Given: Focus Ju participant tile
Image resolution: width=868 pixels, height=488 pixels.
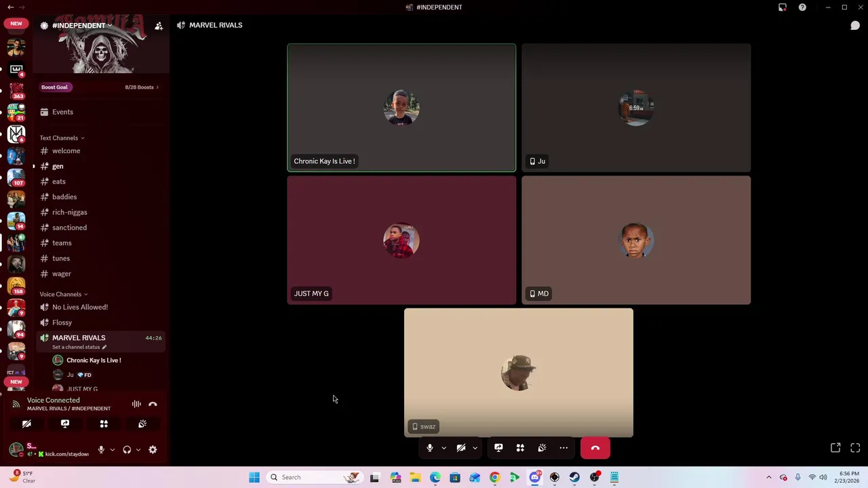Looking at the screenshot, I should (636, 108).
